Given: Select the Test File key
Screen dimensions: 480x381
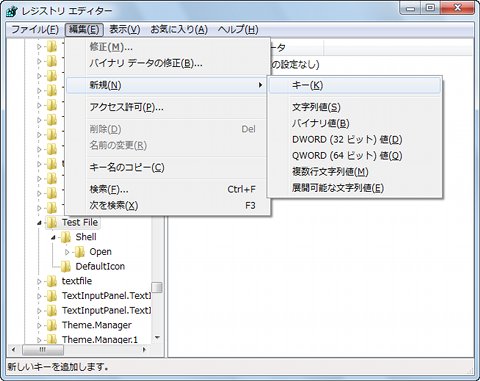Looking at the screenshot, I should (80, 222).
